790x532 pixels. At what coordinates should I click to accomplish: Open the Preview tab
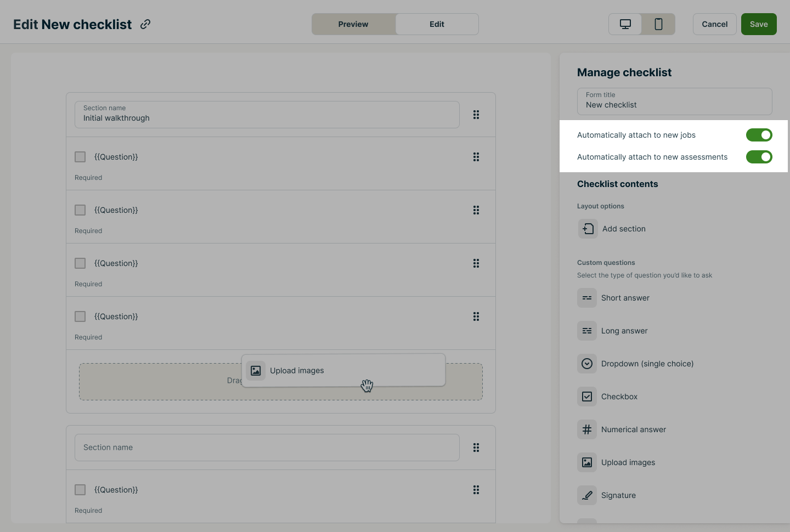[x=353, y=24]
